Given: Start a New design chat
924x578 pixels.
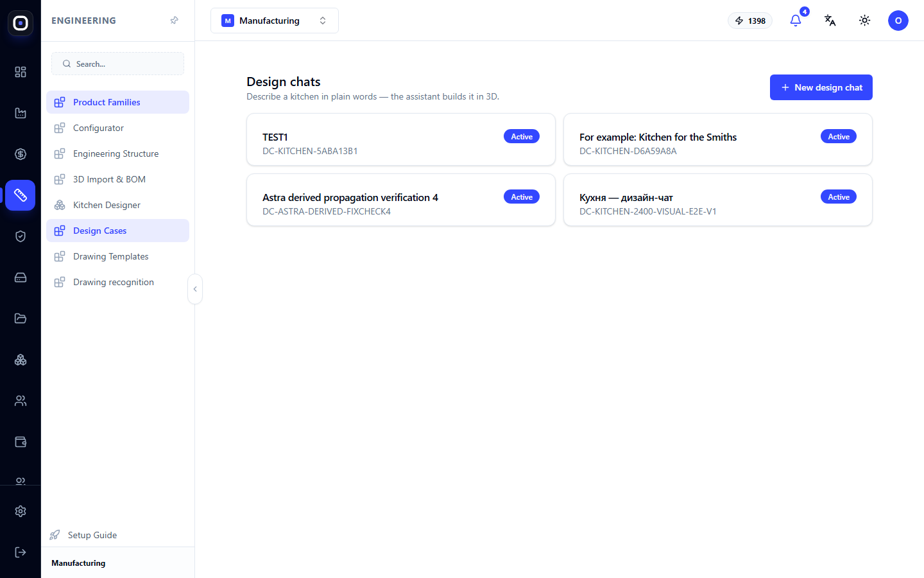Looking at the screenshot, I should pos(821,87).
